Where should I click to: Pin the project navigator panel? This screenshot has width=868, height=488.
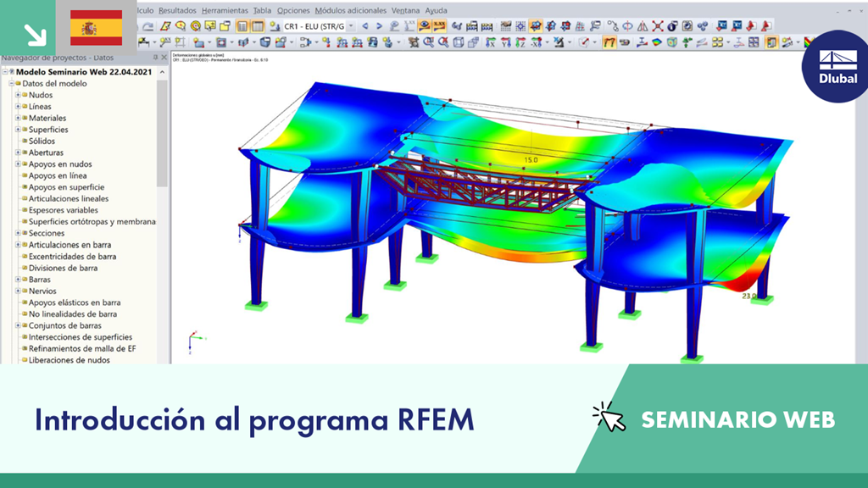point(156,58)
